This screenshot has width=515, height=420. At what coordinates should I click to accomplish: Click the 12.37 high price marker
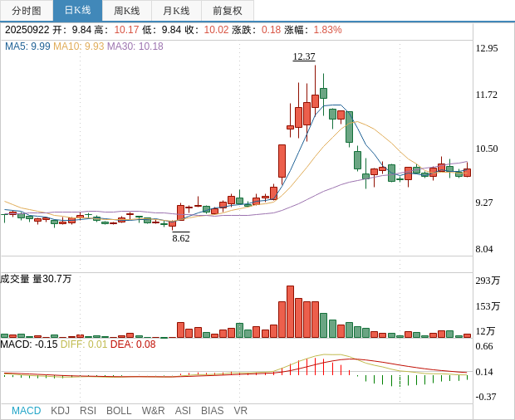tap(304, 56)
